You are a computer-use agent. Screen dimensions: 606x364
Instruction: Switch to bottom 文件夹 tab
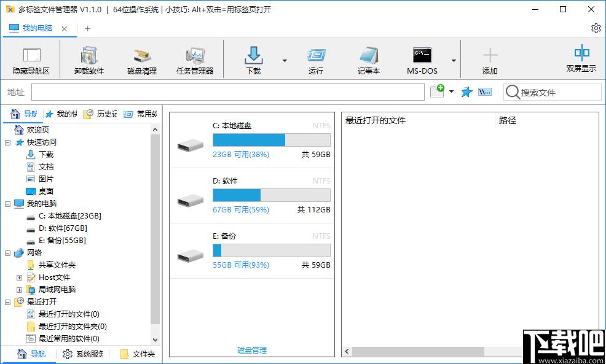[x=137, y=354]
